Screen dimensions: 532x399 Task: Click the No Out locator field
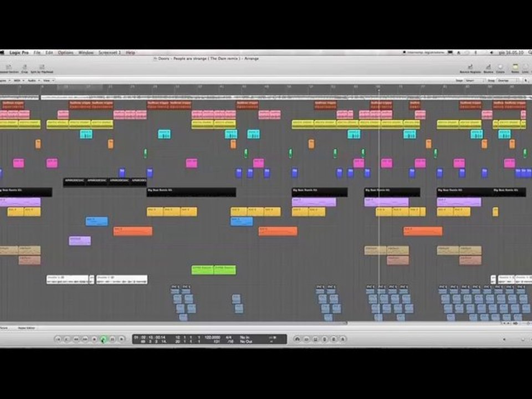tap(246, 341)
